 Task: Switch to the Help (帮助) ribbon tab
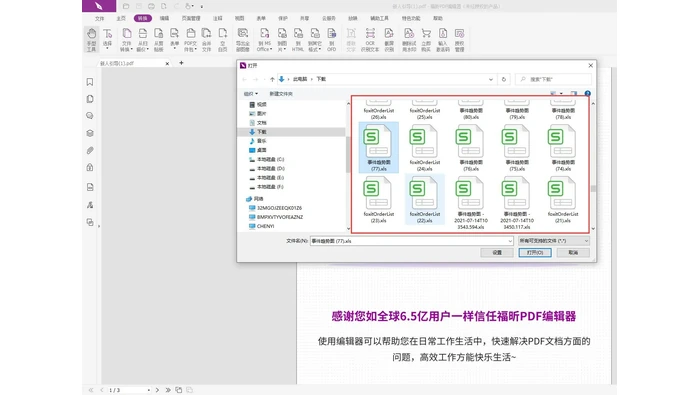pos(438,18)
